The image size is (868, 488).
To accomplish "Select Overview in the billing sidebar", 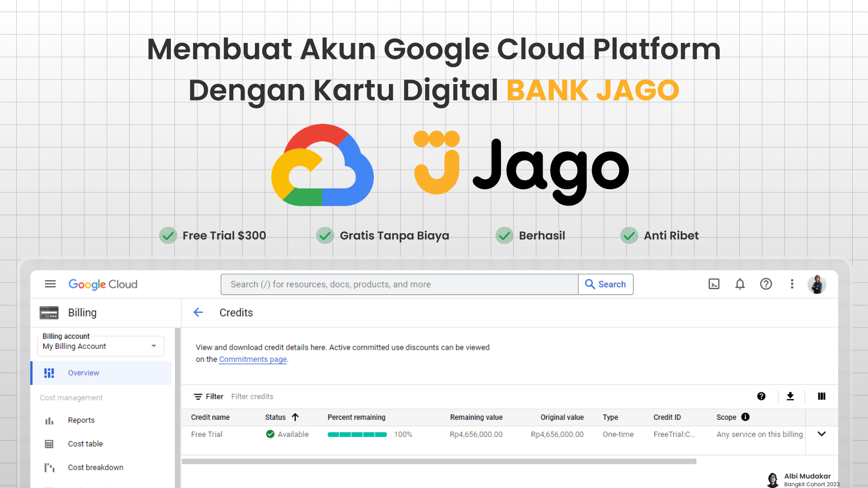I will 101,373.
